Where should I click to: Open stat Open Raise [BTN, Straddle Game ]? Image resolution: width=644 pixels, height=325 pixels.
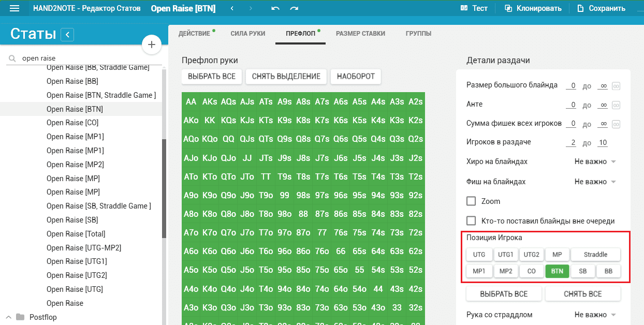(x=101, y=95)
